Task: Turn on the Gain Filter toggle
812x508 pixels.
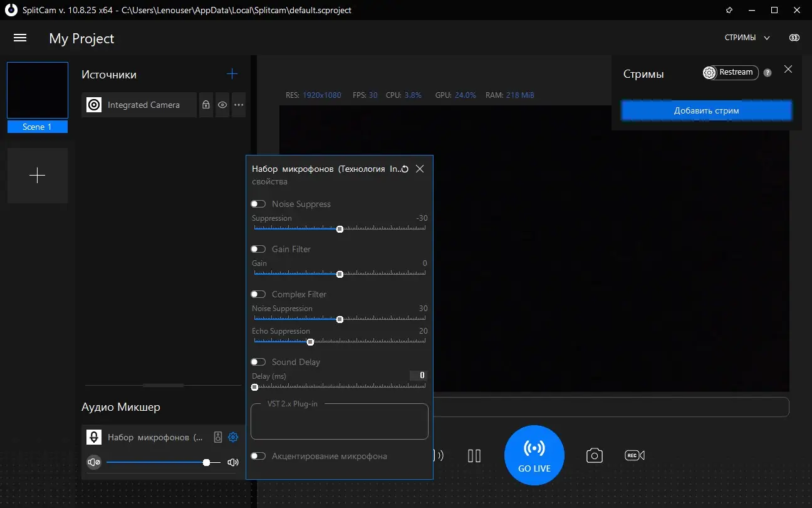Action: (x=258, y=249)
